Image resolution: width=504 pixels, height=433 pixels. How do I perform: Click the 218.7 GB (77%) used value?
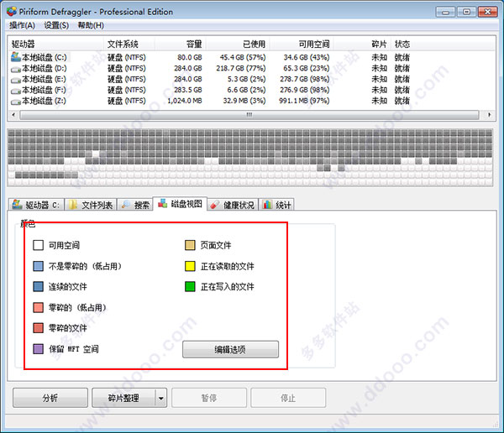click(x=241, y=69)
